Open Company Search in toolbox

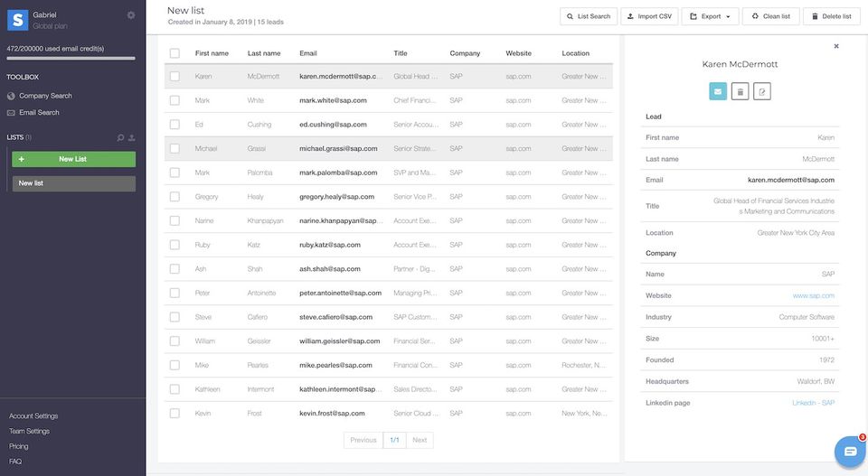45,97
